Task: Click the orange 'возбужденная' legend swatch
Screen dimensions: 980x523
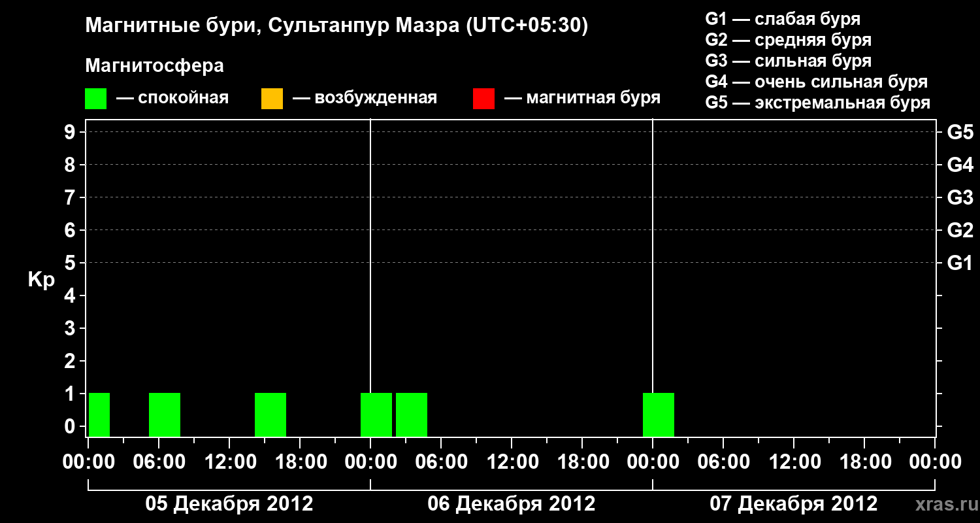Action: click(272, 99)
